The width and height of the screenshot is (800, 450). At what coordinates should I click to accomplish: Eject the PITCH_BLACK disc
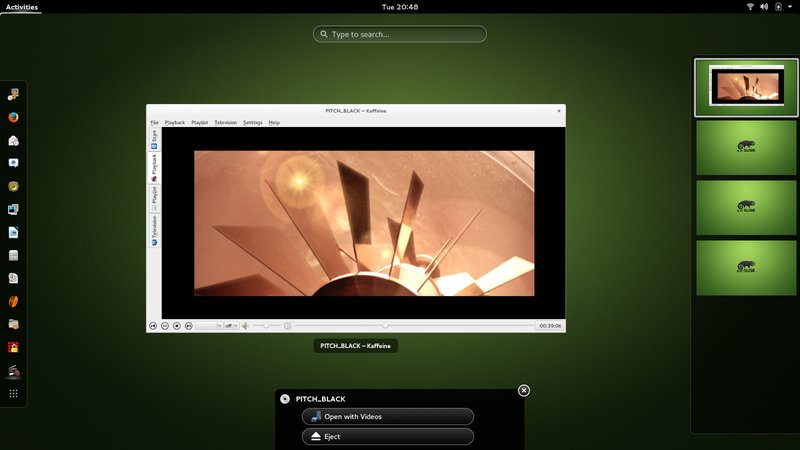pos(388,436)
